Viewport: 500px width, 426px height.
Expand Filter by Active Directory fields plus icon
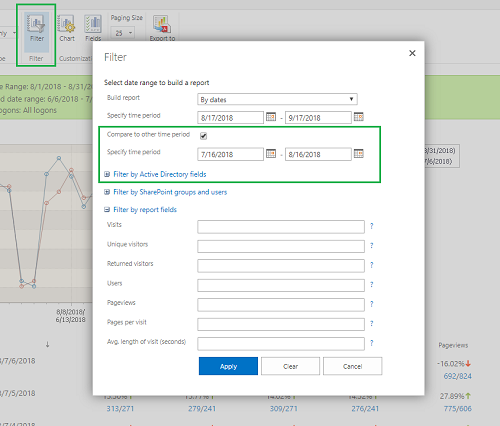(x=107, y=174)
